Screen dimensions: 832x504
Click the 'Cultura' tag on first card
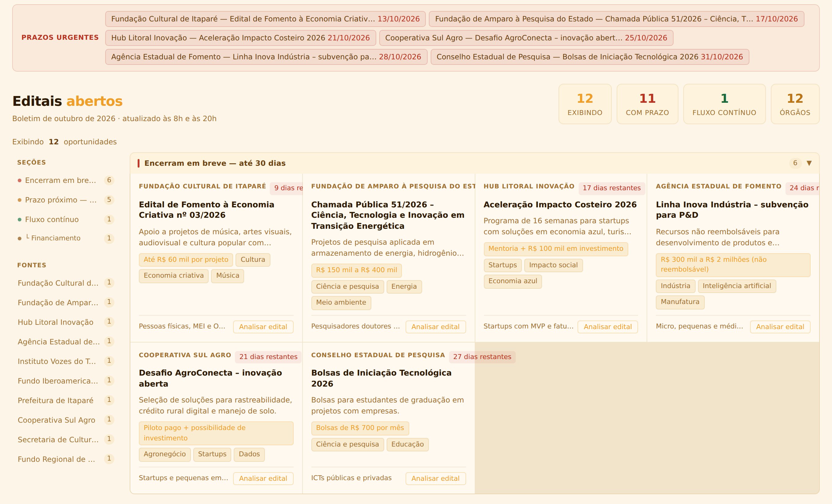click(253, 260)
